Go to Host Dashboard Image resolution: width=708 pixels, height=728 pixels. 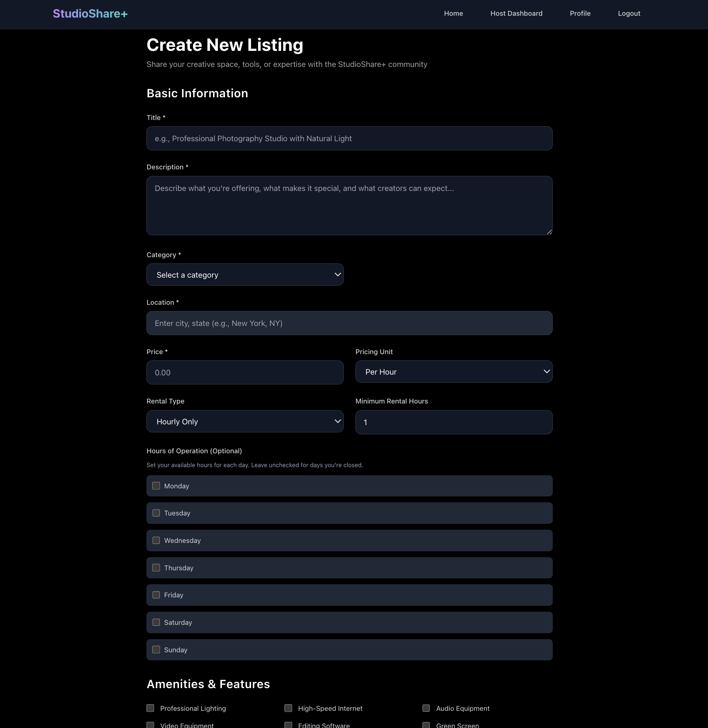point(516,14)
